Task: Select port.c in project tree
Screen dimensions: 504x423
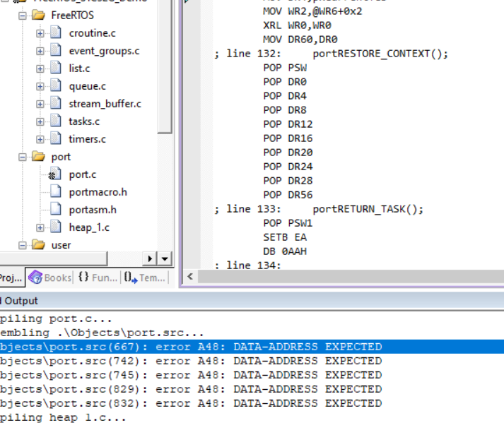Action: coord(82,174)
